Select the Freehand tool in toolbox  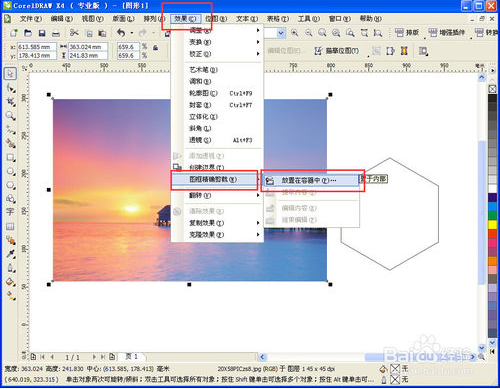coord(10,130)
